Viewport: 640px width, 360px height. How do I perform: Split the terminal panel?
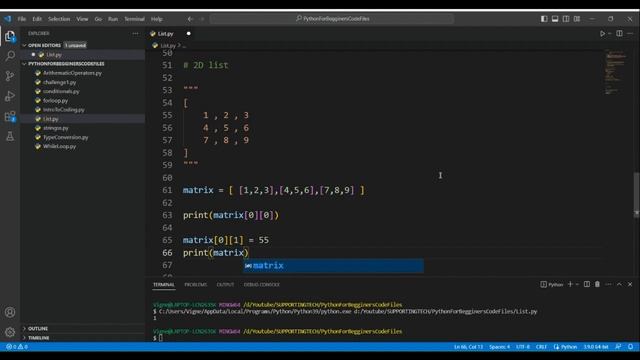click(x=587, y=284)
